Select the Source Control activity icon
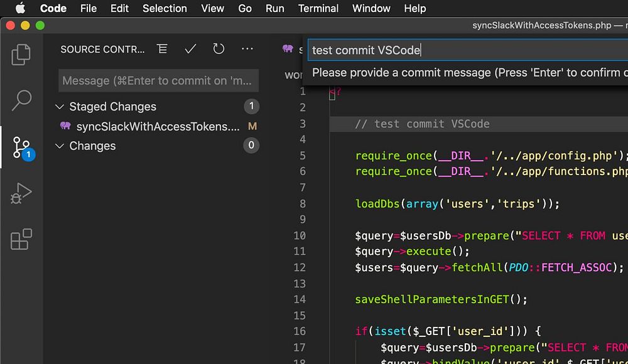The width and height of the screenshot is (628, 364). coord(21,147)
